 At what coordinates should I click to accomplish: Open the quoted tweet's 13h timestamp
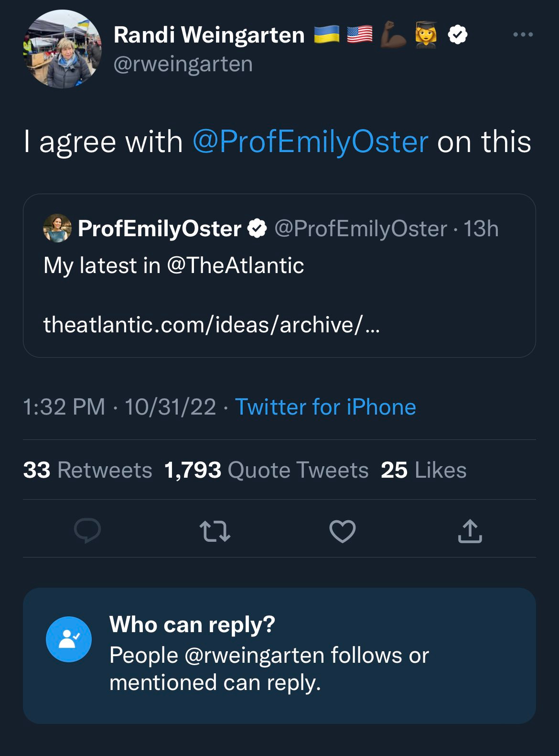pyautogui.click(x=481, y=229)
